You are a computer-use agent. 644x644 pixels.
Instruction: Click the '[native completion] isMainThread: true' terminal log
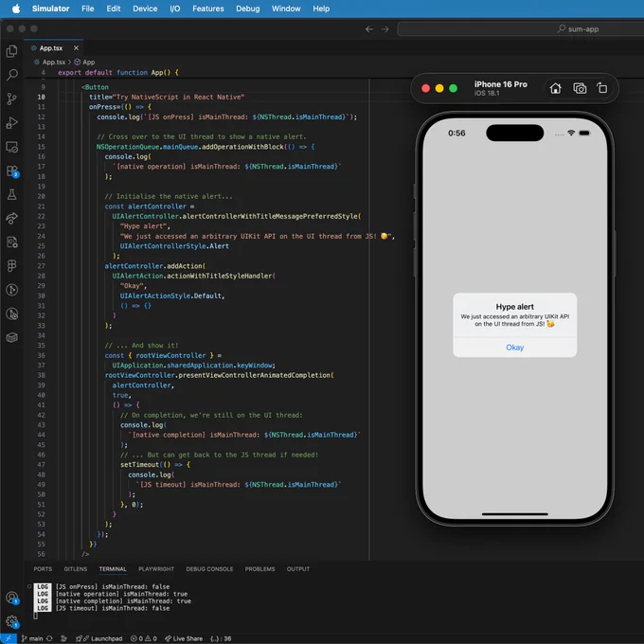[123, 600]
